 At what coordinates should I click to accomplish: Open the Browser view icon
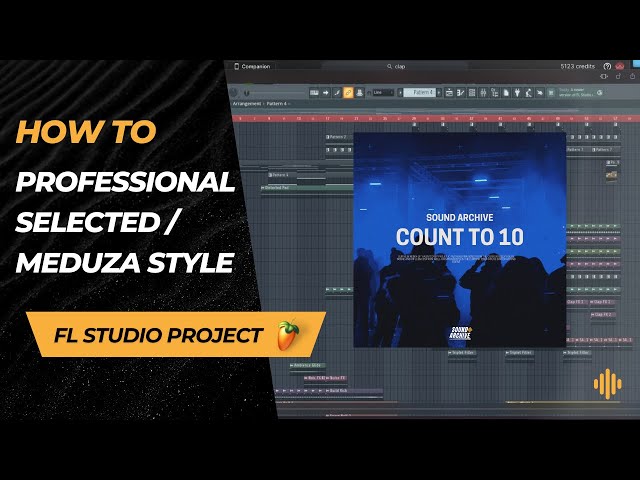coord(495,93)
